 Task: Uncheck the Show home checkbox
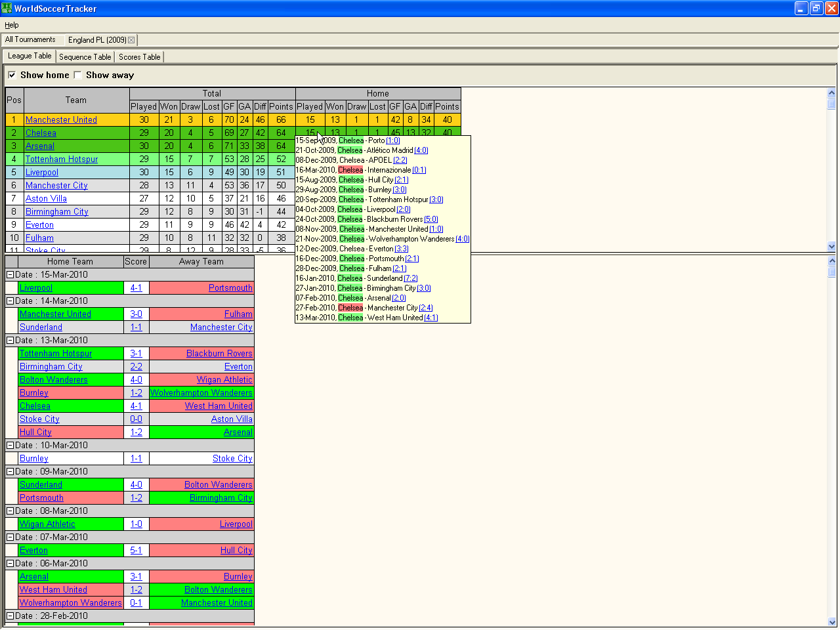(x=12, y=75)
